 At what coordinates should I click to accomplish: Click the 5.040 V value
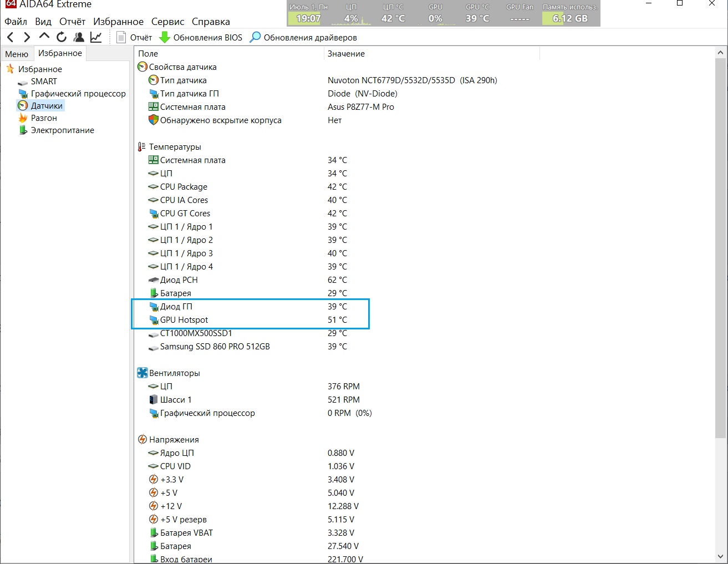[342, 493]
